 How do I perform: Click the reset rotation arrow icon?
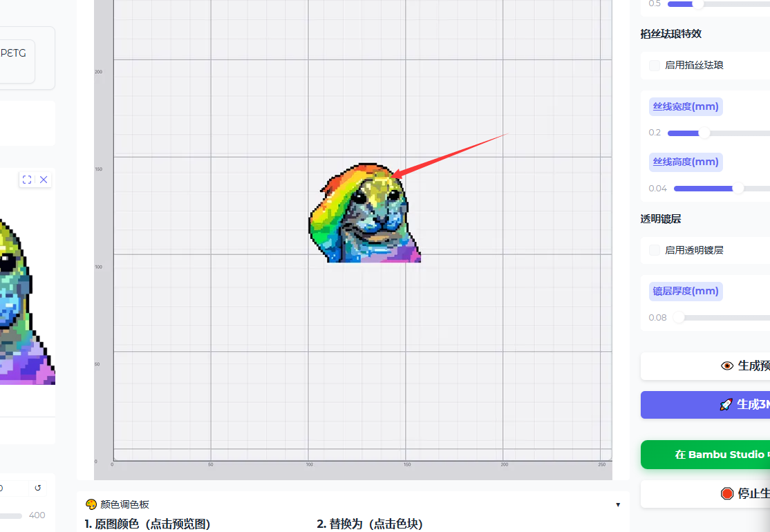[x=38, y=488]
